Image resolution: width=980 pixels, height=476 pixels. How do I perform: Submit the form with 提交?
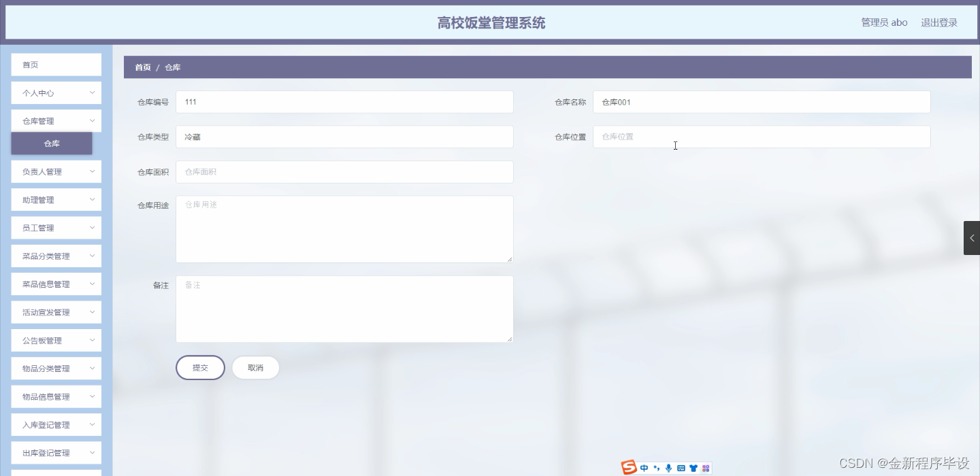tap(200, 367)
